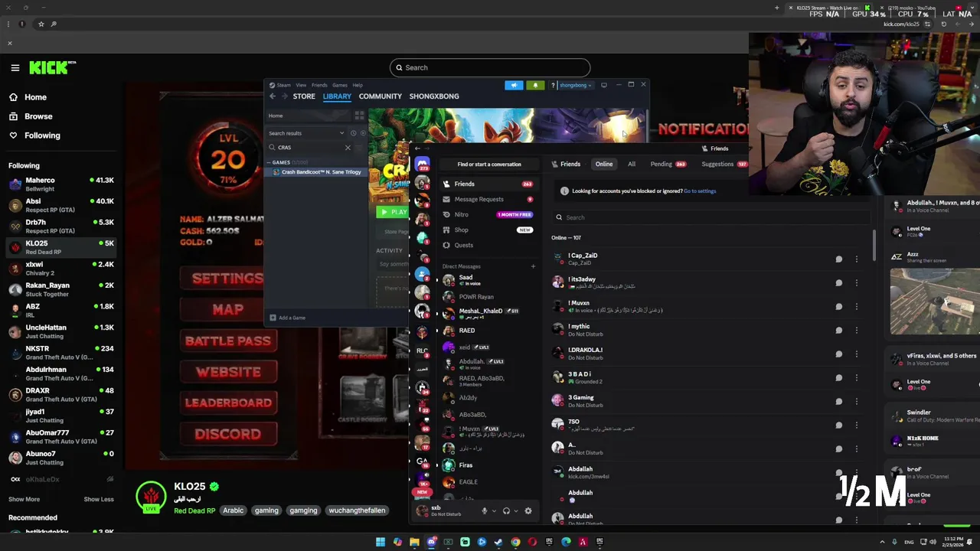Select Suggestions tab in Discord Friends

[x=723, y=164]
